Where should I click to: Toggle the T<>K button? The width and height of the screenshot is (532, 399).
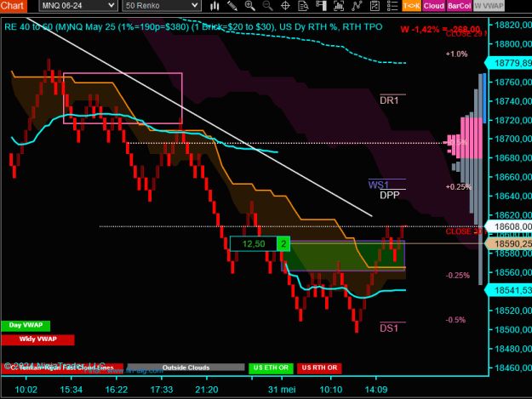point(411,6)
